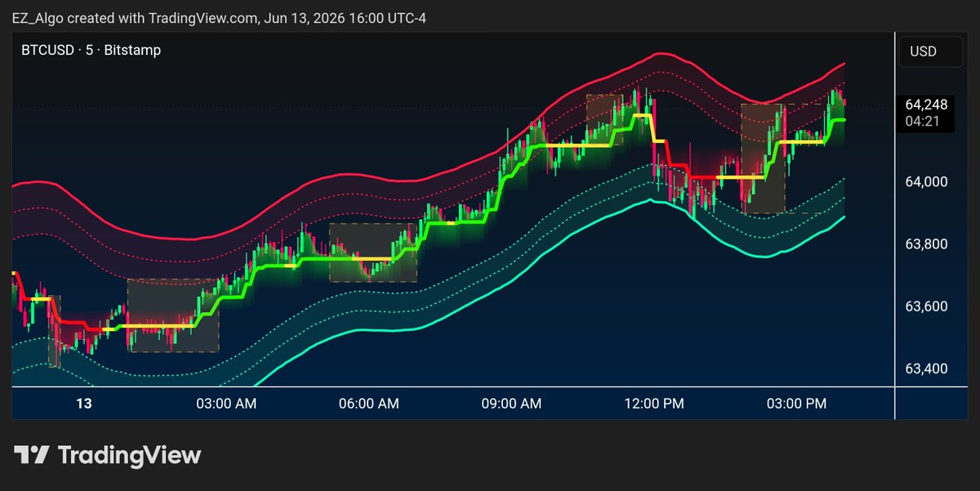This screenshot has width=980, height=491.
Task: Click the BTCUSD · 5 · Bitstamp symbol label
Action: 91,50
